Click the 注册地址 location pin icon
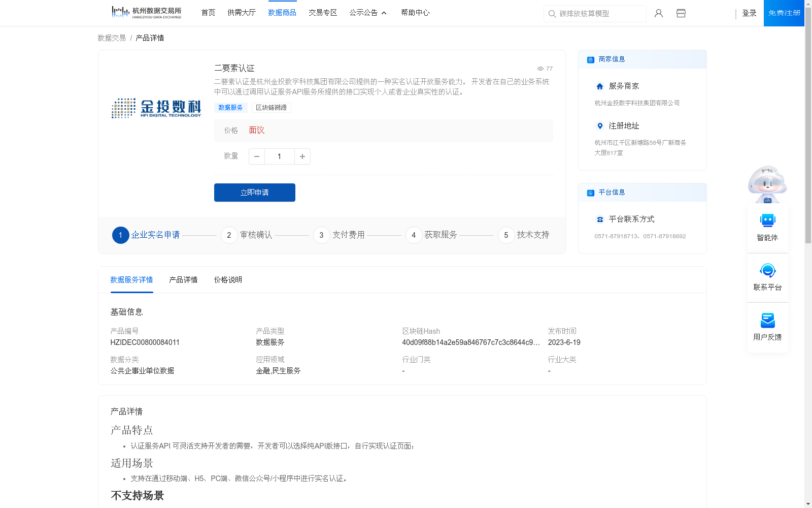The width and height of the screenshot is (812, 508). pyautogui.click(x=600, y=126)
